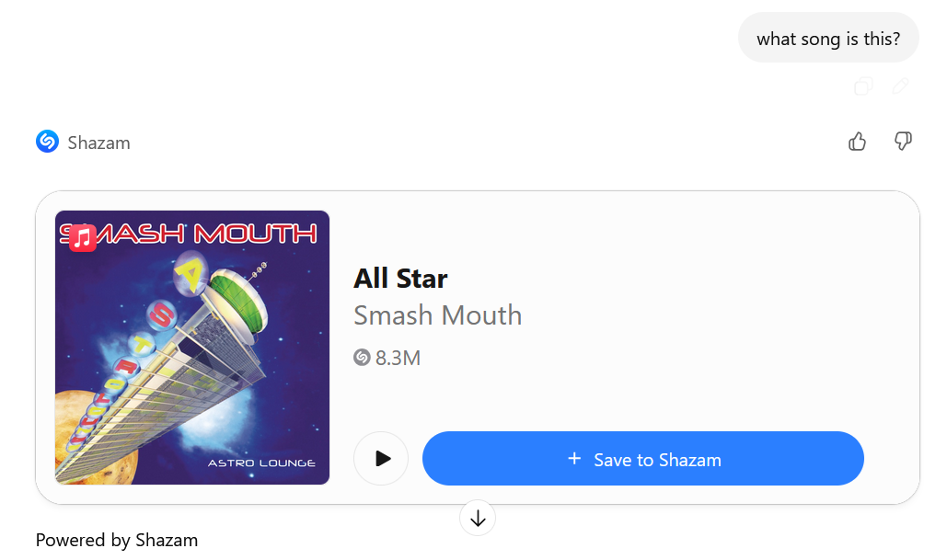Click the blue Shazam logo icon
935x560 pixels.
point(47,142)
